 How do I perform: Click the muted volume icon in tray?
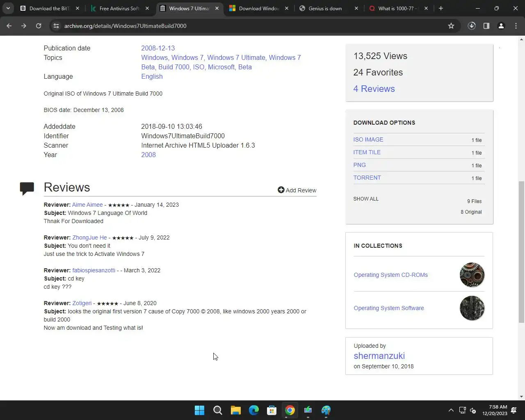click(x=473, y=410)
